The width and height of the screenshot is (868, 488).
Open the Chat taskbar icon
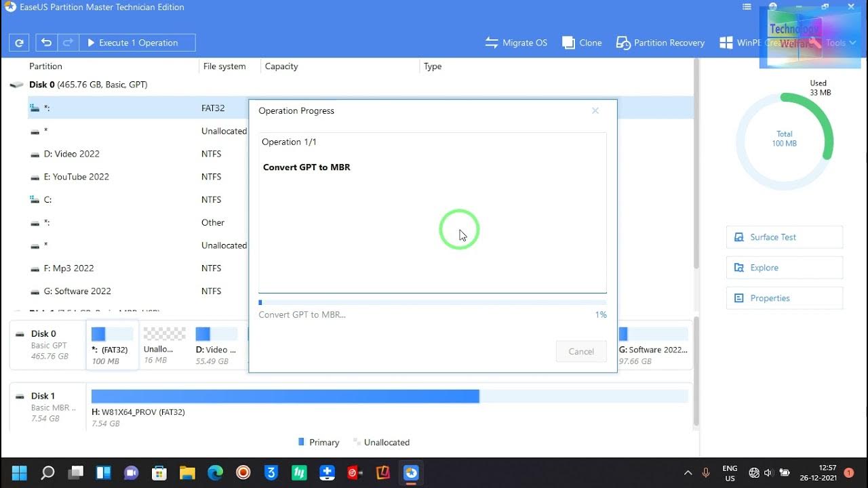[x=131, y=472]
